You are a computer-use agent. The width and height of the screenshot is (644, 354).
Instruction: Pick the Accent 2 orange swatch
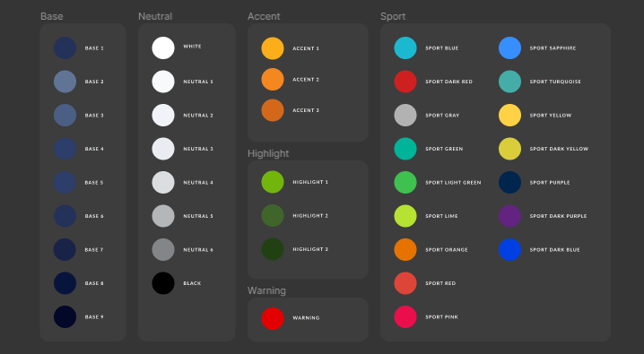point(273,79)
